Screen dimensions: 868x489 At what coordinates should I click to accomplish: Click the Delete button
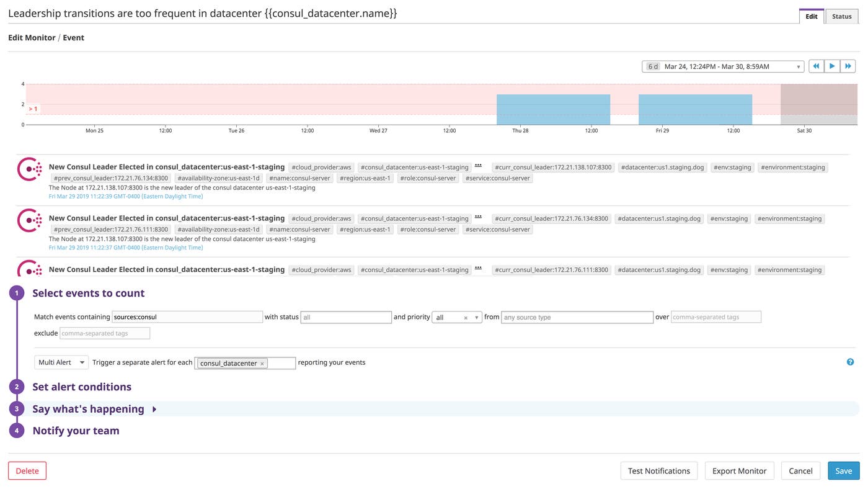27,471
